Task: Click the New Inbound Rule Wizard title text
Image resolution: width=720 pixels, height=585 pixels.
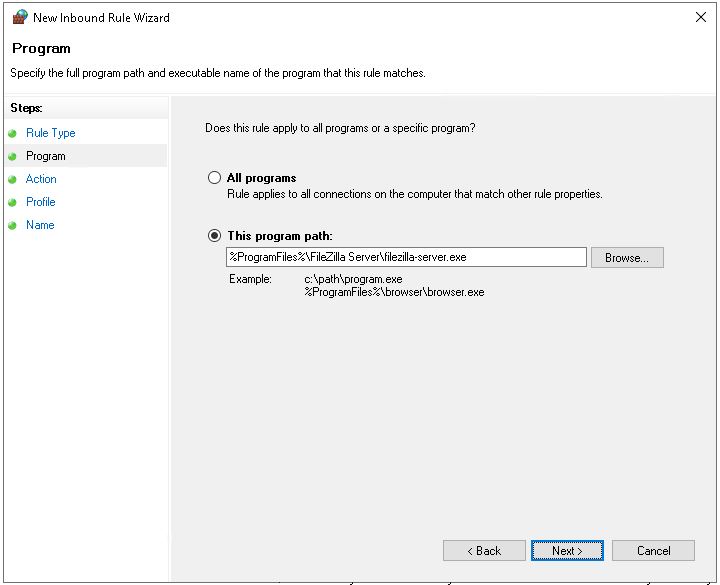Action: tap(101, 17)
